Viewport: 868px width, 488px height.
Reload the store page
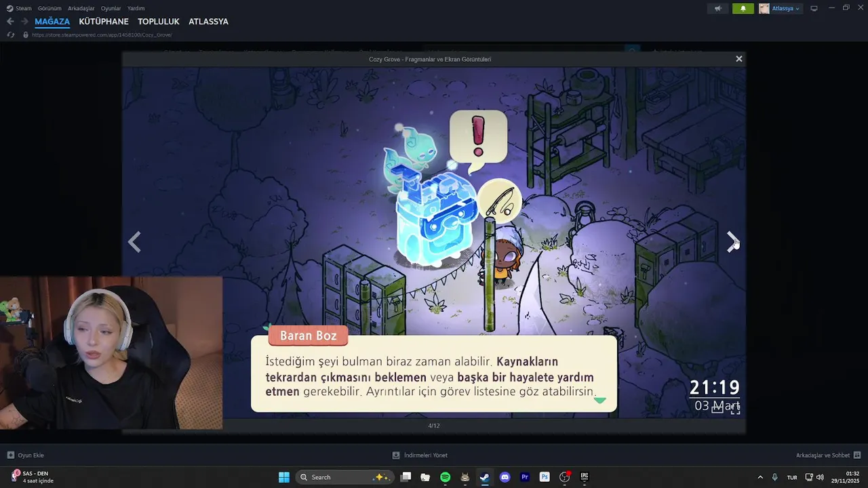pos(10,35)
